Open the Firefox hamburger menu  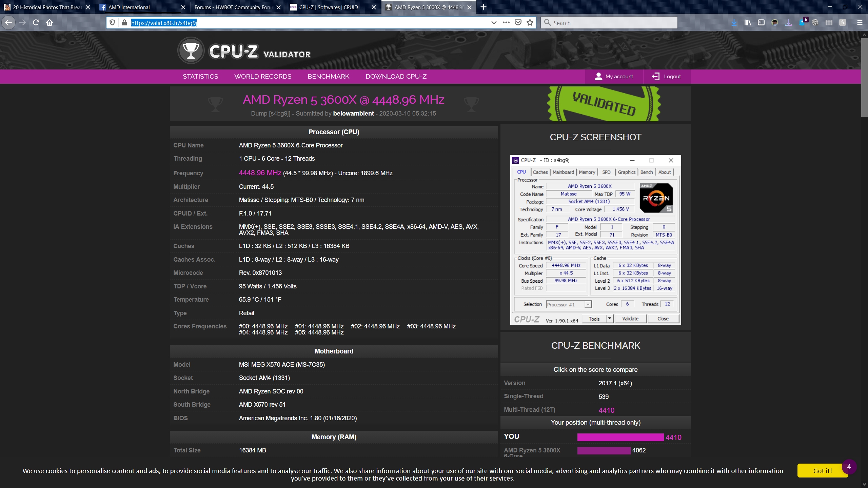(860, 23)
